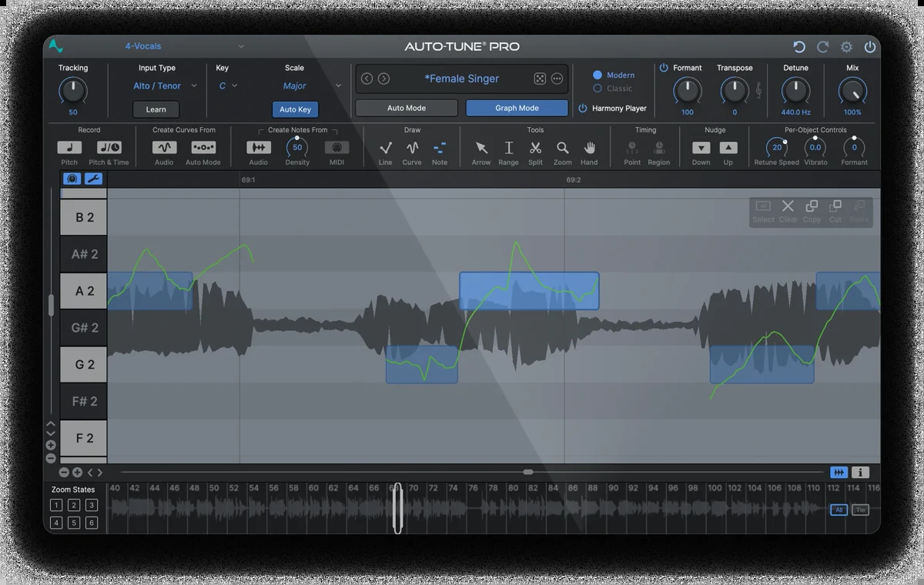
Task: Click the Mix knob
Action: [x=852, y=92]
